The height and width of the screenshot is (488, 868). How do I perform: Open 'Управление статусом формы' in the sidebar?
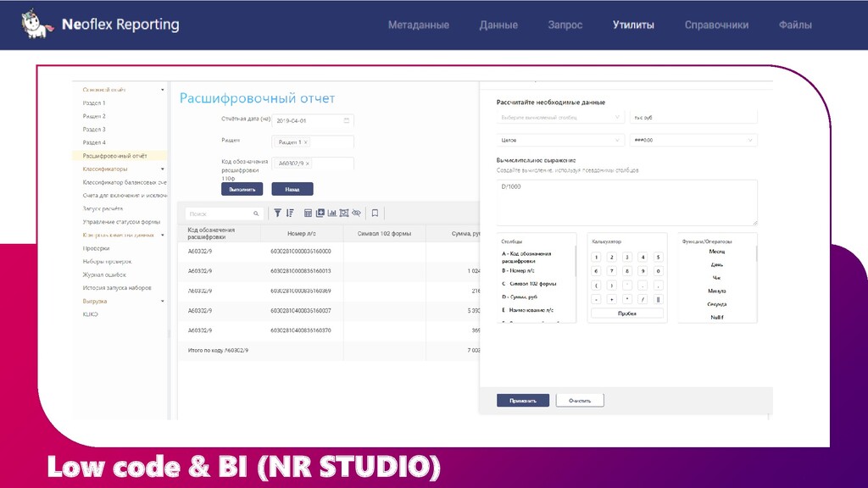coord(121,222)
